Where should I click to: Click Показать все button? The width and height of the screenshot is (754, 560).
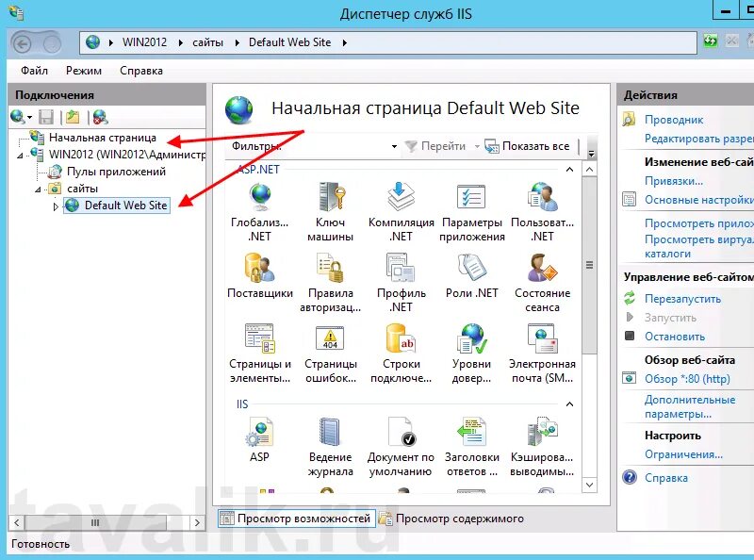pyautogui.click(x=528, y=146)
